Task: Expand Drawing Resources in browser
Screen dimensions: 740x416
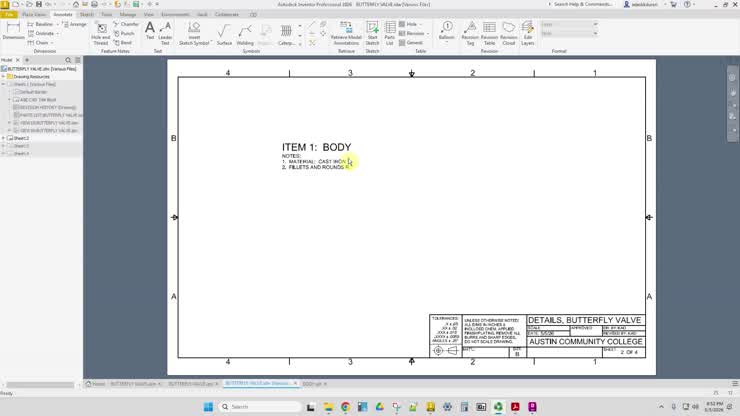Action: (3, 76)
